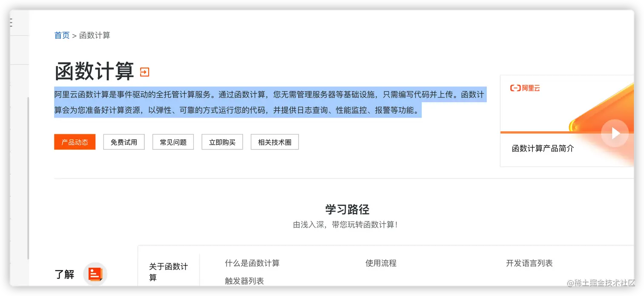The width and height of the screenshot is (644, 296).
Task: Click the 了解 stage label
Action: point(64,274)
